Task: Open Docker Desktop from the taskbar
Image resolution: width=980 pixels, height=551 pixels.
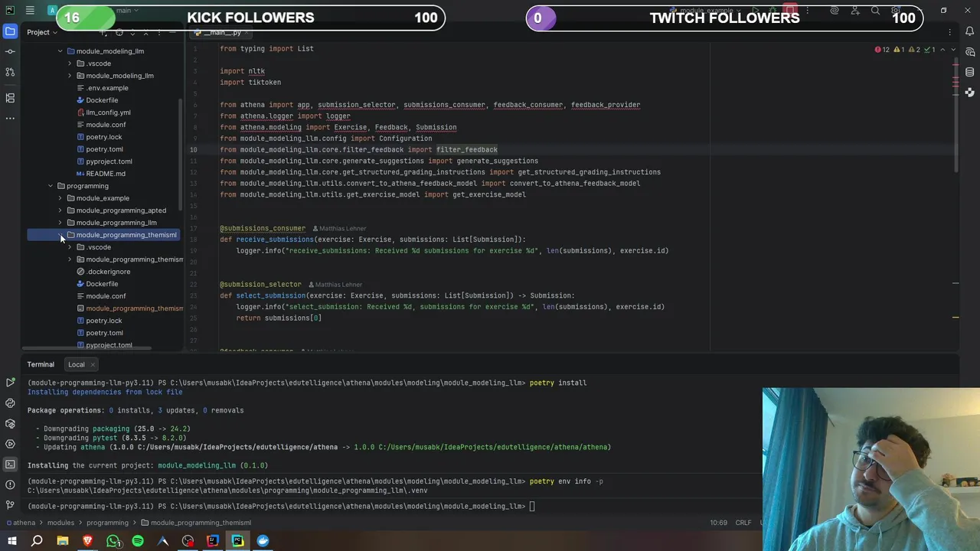Action: tap(263, 541)
